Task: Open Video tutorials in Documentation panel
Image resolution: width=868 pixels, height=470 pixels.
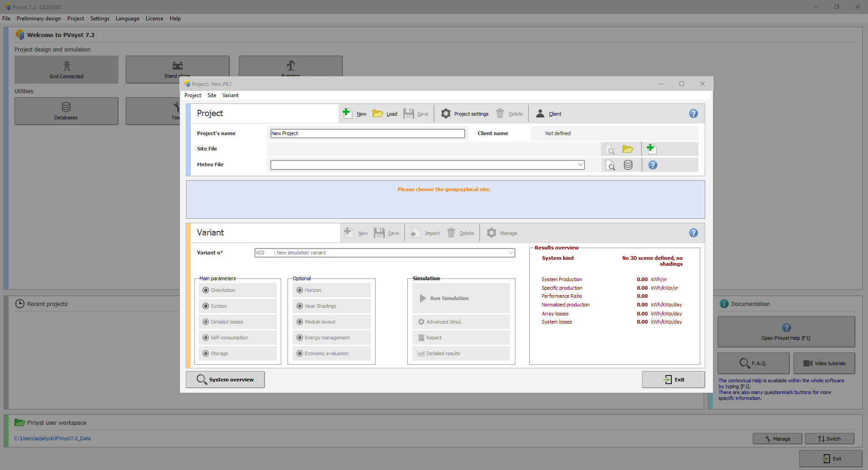Action: click(x=824, y=363)
